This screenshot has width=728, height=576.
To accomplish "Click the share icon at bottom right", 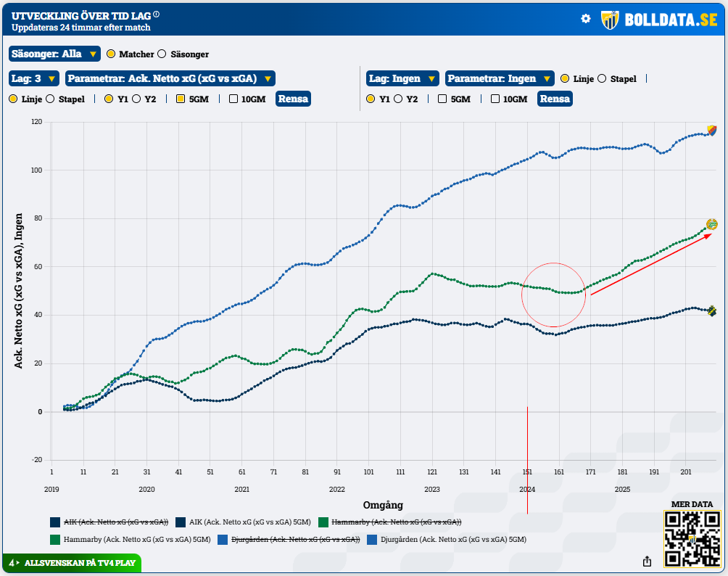I will point(647,561).
